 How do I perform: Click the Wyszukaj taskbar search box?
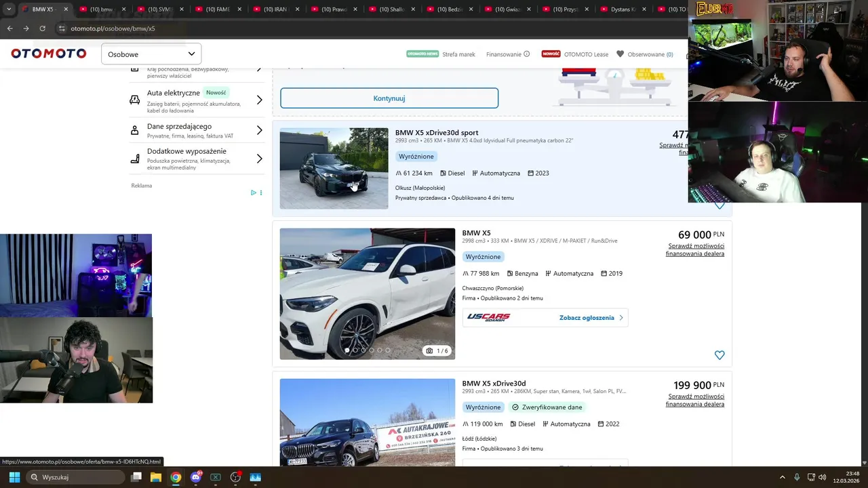(76, 477)
